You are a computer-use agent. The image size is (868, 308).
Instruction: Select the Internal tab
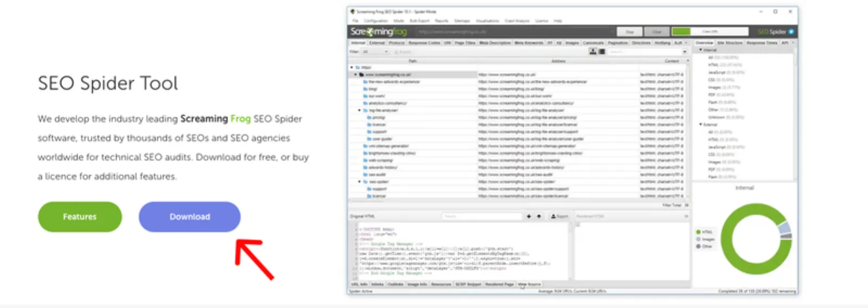click(358, 43)
